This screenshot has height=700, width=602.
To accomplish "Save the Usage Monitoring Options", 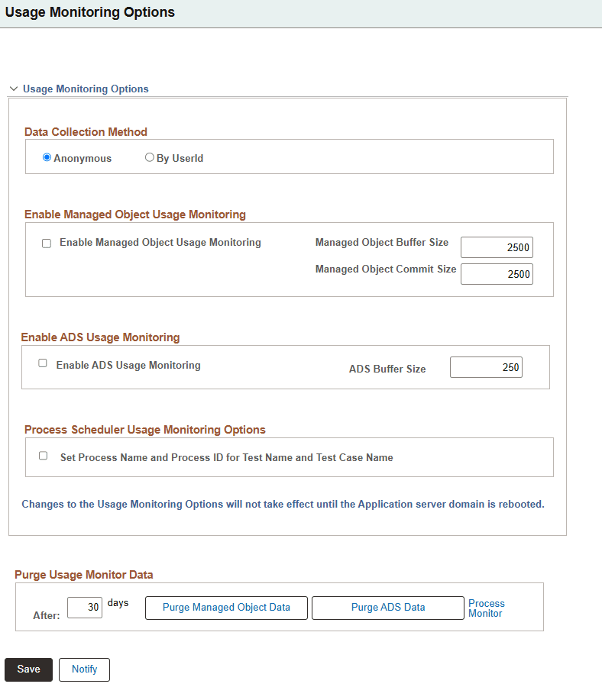I will [x=28, y=669].
